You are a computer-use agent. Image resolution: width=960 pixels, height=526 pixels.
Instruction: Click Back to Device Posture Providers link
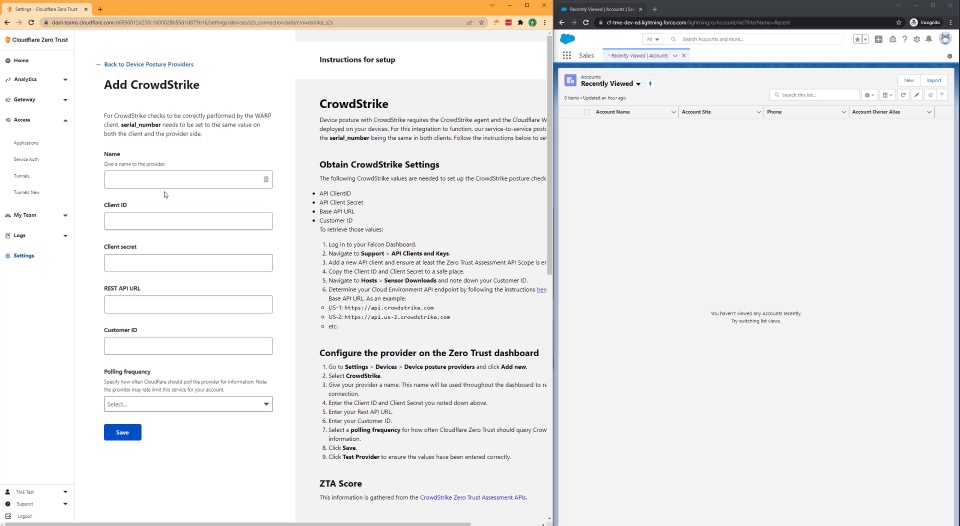(x=145, y=64)
